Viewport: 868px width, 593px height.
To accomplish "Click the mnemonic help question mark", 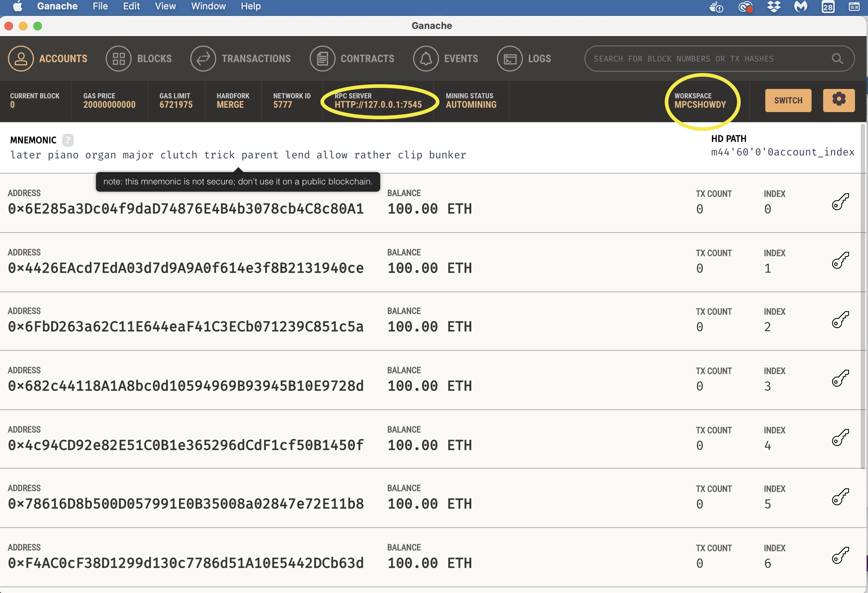I will pyautogui.click(x=68, y=140).
